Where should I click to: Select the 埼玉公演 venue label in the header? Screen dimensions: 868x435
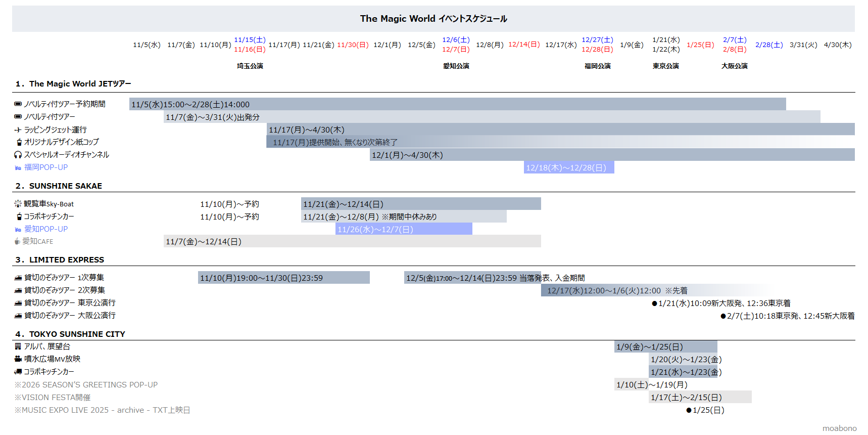tap(250, 66)
